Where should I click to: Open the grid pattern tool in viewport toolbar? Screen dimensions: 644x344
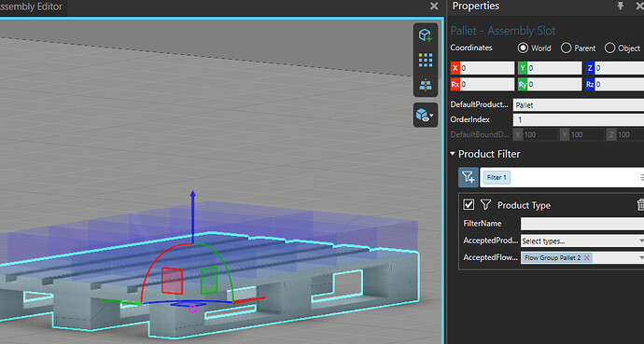point(426,61)
